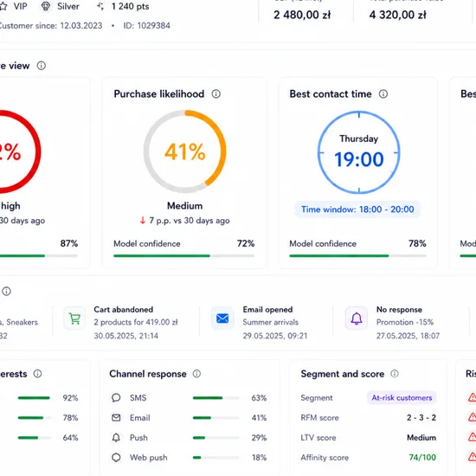Select the At-risk customers segment tag
This screenshot has width=476, height=476.
[402, 398]
